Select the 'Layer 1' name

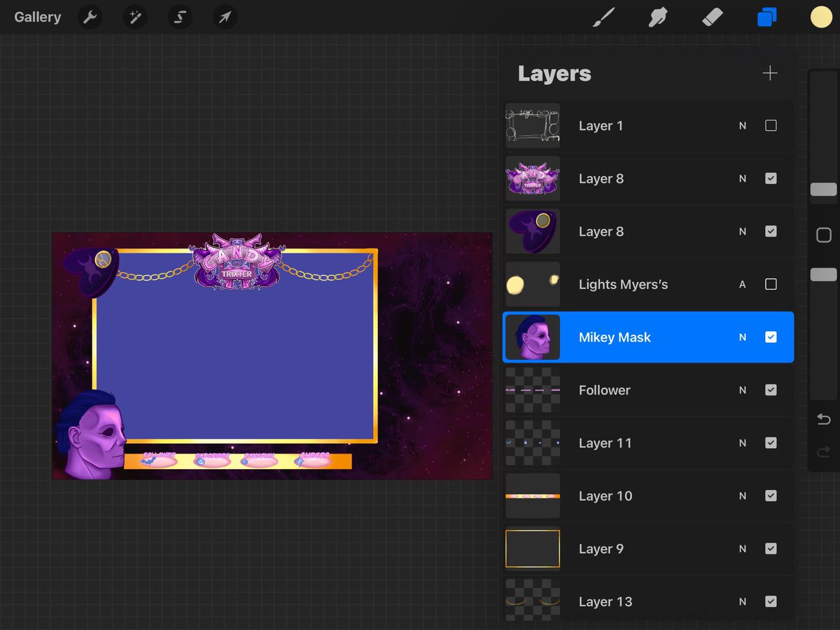(601, 126)
